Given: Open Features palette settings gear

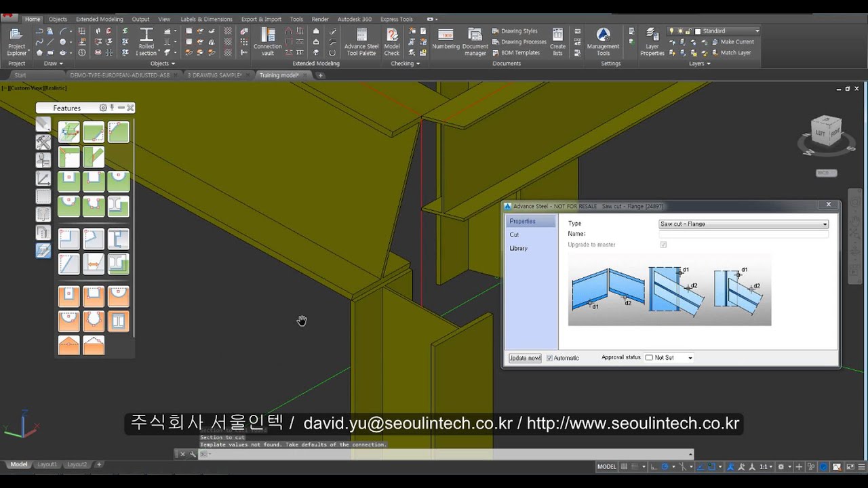Looking at the screenshot, I should click(103, 108).
